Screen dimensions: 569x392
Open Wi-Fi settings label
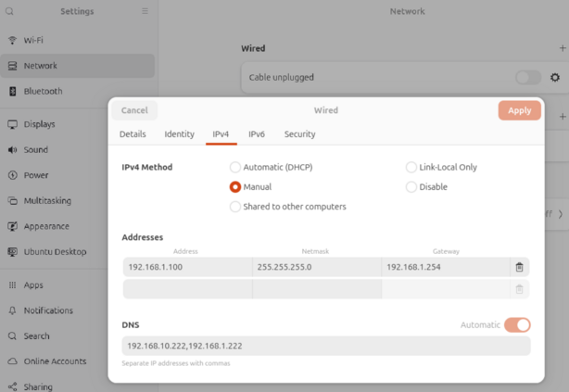(33, 40)
